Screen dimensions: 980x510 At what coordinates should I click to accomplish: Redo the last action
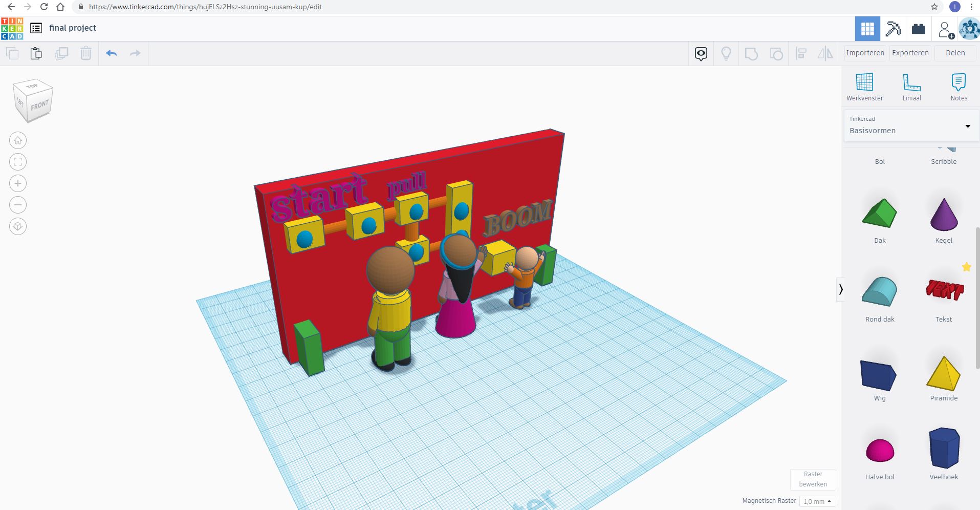point(135,53)
